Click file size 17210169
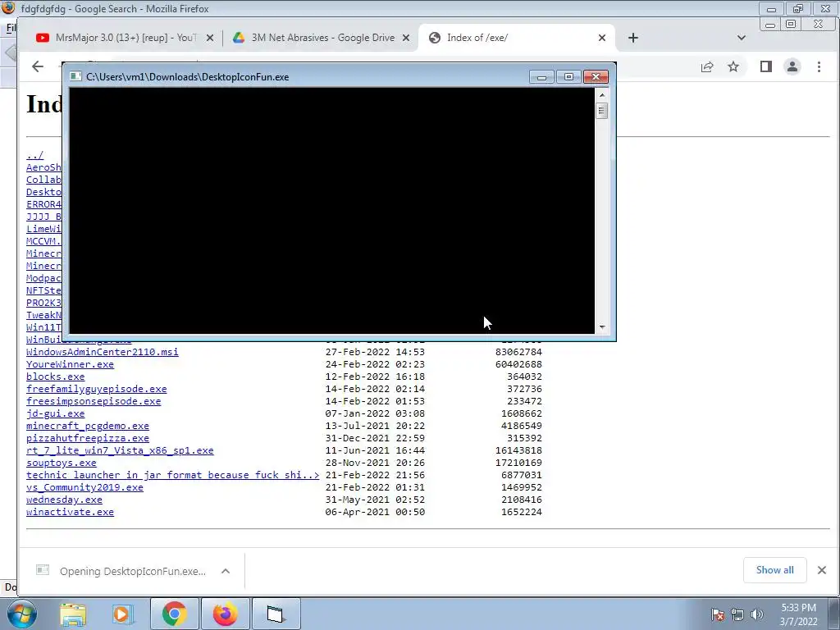 [x=518, y=463]
